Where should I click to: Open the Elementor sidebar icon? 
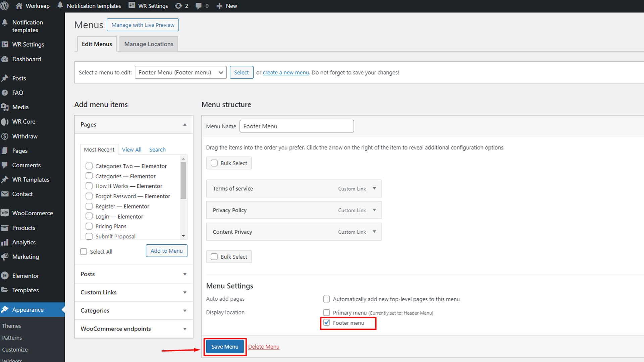pos(5,276)
